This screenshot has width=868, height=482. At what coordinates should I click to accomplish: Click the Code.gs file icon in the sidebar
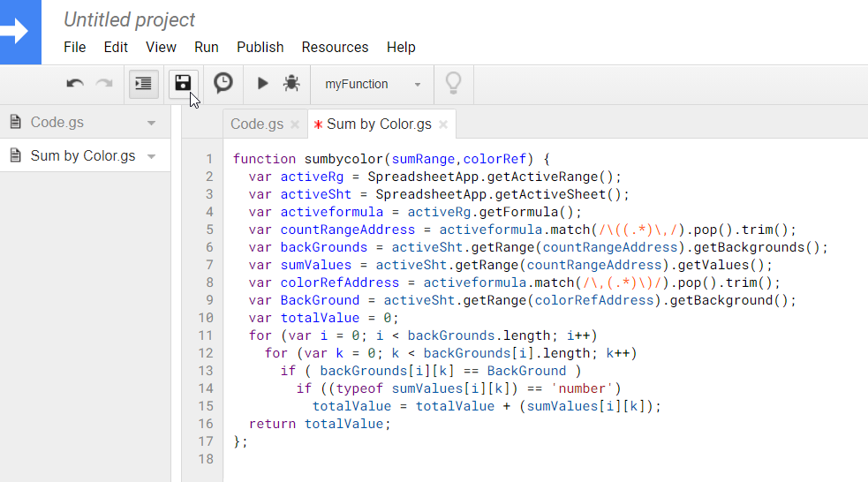tap(16, 122)
